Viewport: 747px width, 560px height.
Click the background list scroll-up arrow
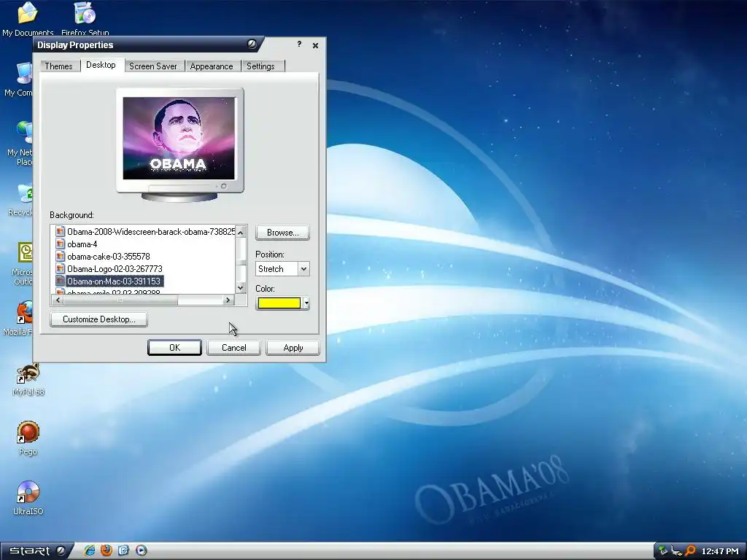click(241, 233)
